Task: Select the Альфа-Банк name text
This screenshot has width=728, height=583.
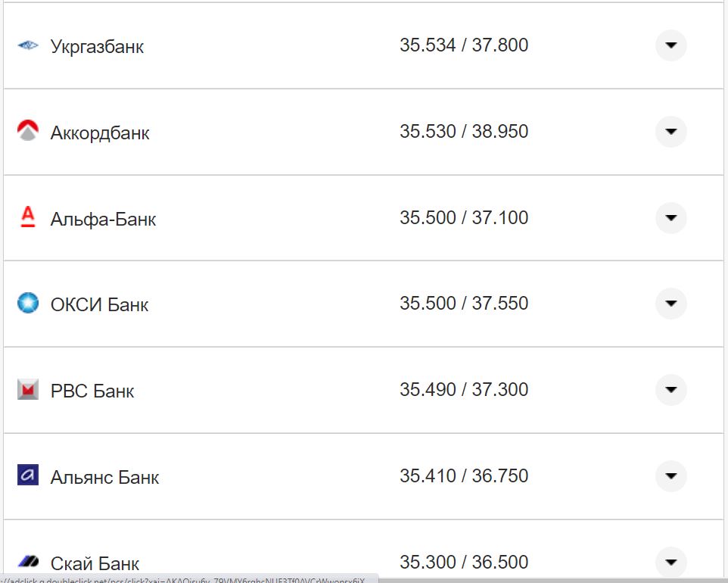Action: pyautogui.click(x=103, y=220)
